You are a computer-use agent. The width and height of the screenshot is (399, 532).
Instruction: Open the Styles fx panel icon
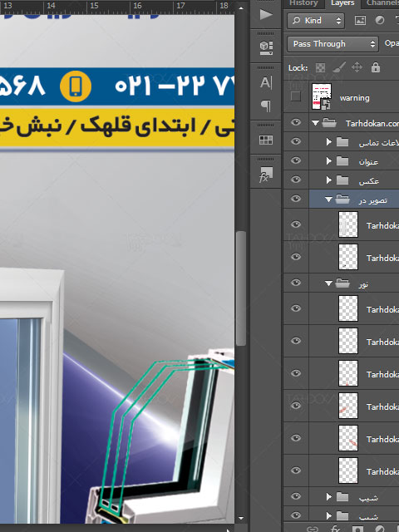(x=266, y=175)
